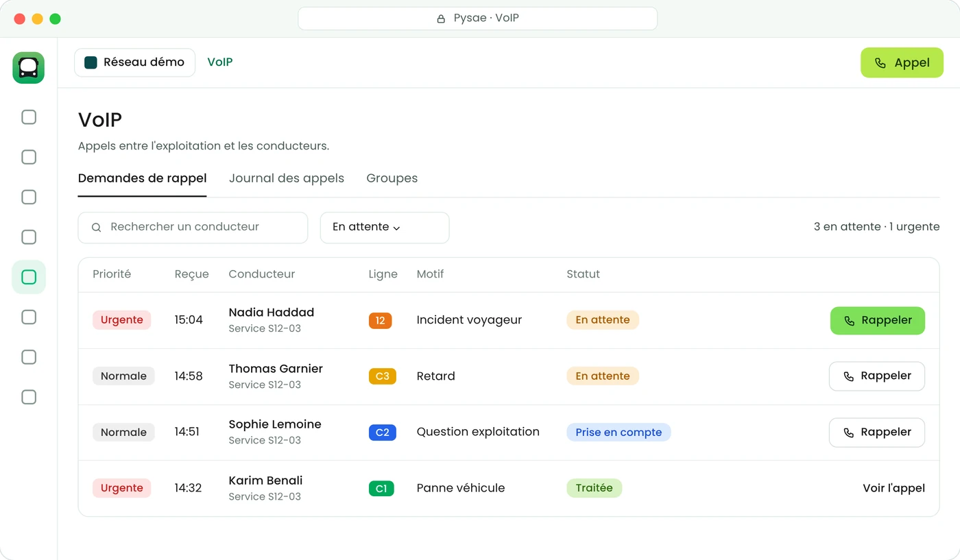Click the 3 en attente · 1 urgente summary

point(876,227)
